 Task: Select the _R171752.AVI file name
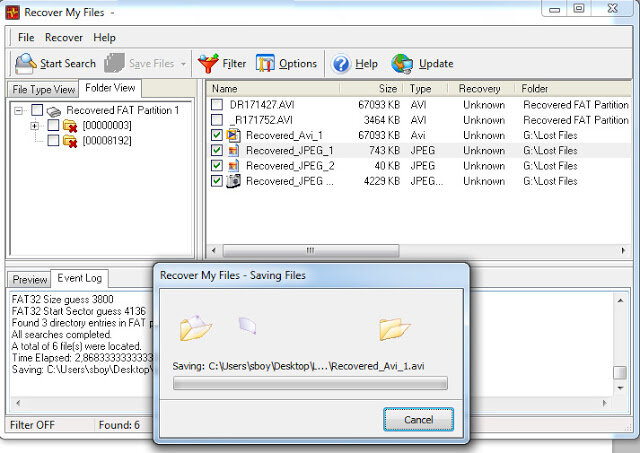261,120
